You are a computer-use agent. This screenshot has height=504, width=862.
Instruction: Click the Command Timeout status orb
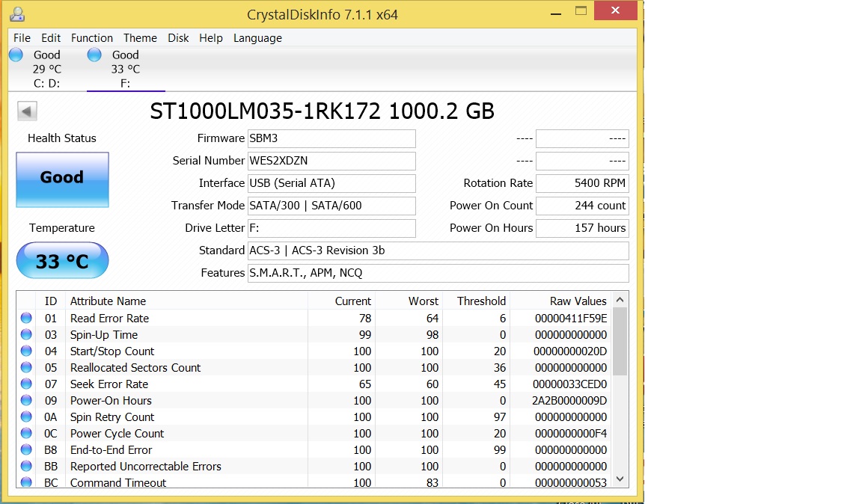click(x=27, y=482)
